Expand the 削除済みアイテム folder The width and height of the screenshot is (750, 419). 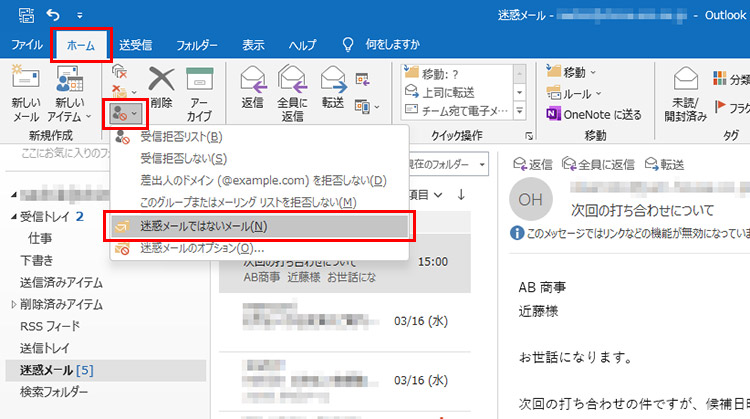[x=13, y=303]
